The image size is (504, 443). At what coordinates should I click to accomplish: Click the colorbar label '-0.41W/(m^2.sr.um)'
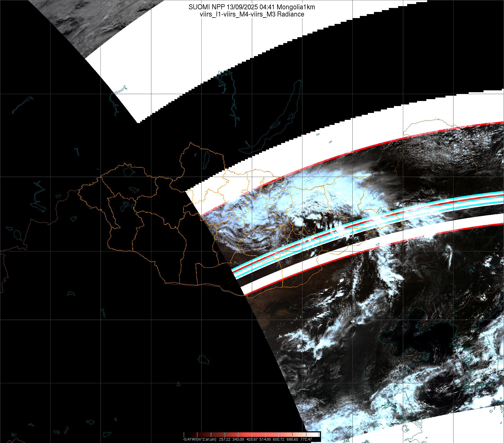(x=199, y=439)
